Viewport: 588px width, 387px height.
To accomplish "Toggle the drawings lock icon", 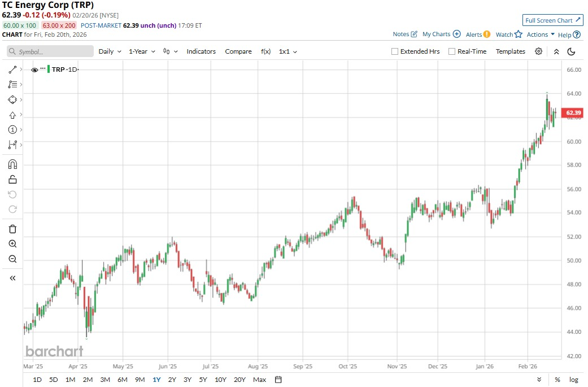I will (12, 180).
